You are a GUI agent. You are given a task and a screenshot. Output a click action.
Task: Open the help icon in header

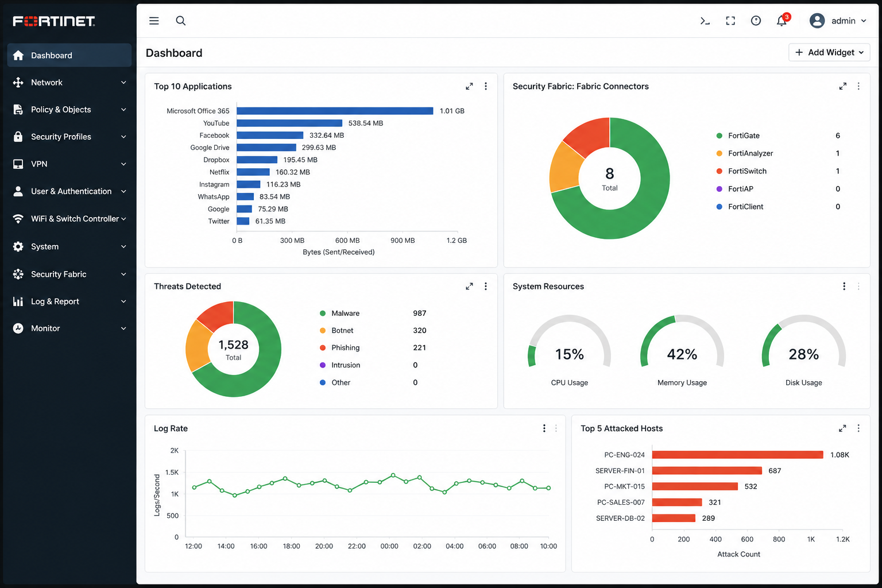point(756,21)
